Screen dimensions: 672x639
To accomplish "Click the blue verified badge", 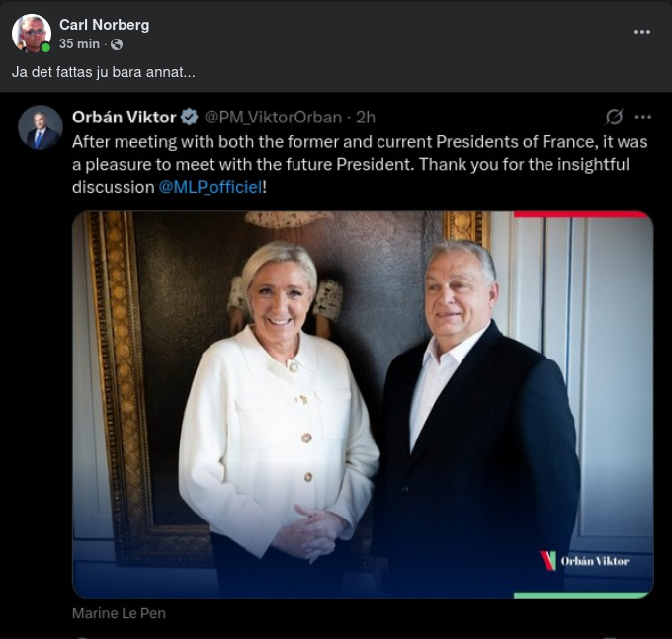I will click(188, 118).
